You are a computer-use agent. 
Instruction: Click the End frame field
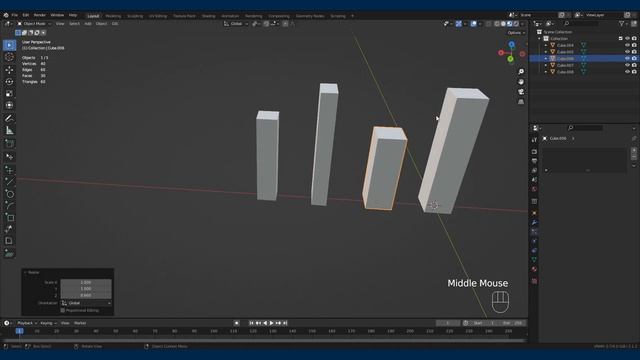[513, 323]
